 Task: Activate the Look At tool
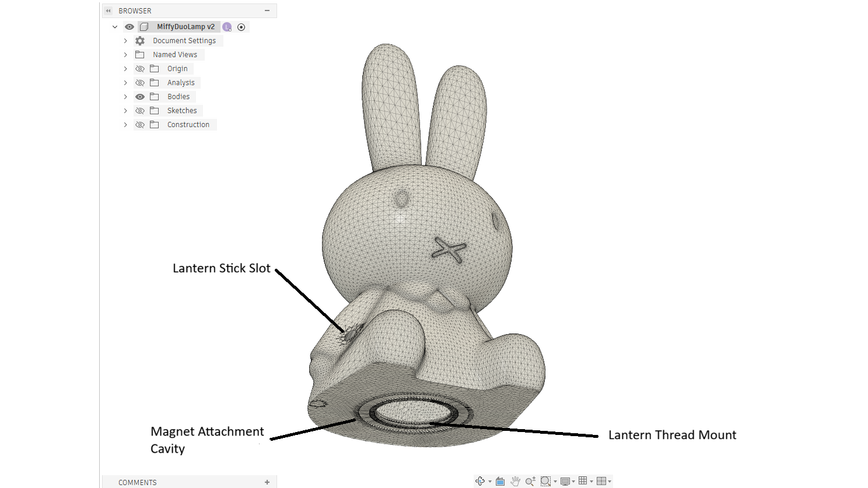(500, 481)
